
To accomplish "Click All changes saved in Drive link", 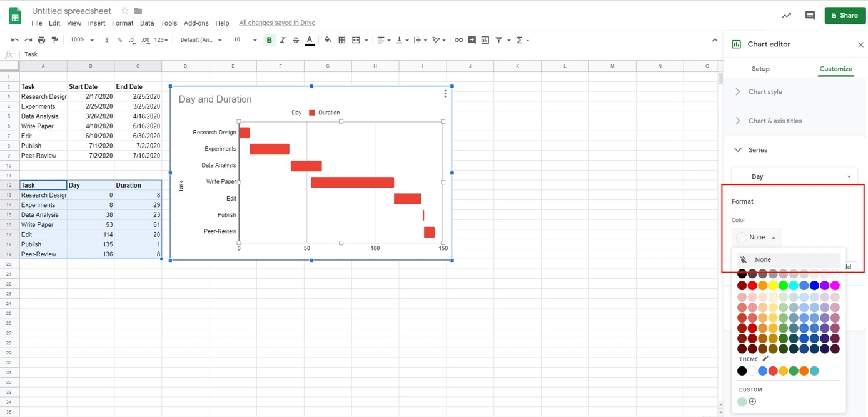I will (277, 23).
